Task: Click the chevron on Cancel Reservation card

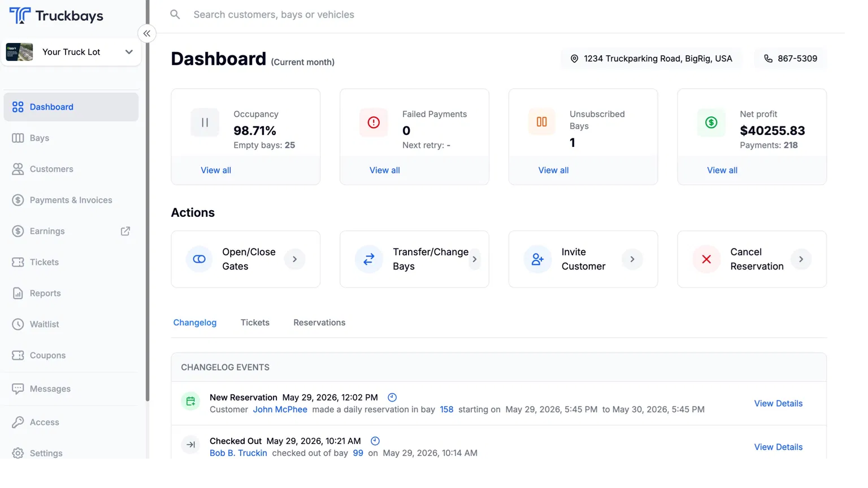Action: [x=801, y=259]
